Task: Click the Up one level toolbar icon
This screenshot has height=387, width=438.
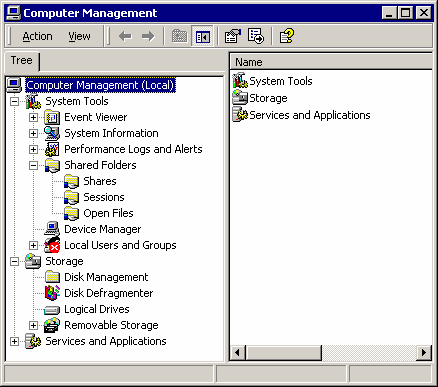Action: (180, 36)
